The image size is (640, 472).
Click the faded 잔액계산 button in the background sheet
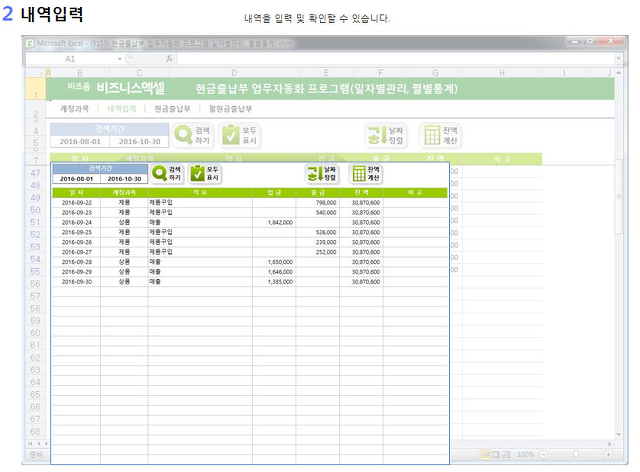(x=441, y=135)
